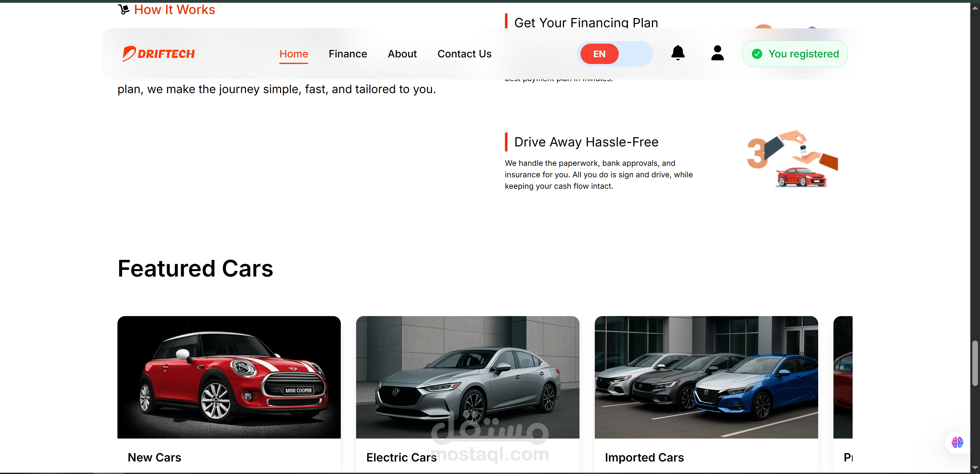Open the About page link
This screenshot has height=474, width=980.
pyautogui.click(x=402, y=54)
